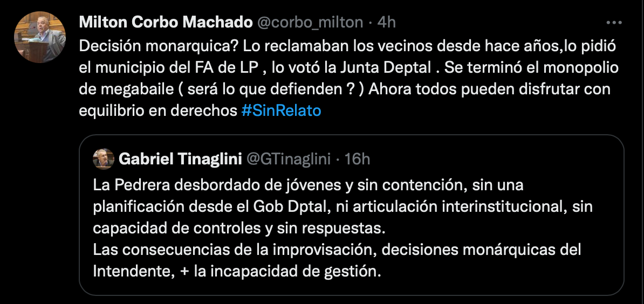The image size is (644, 304).
Task: Click the phrase "equilibrio en derechos"
Action: click(x=157, y=110)
